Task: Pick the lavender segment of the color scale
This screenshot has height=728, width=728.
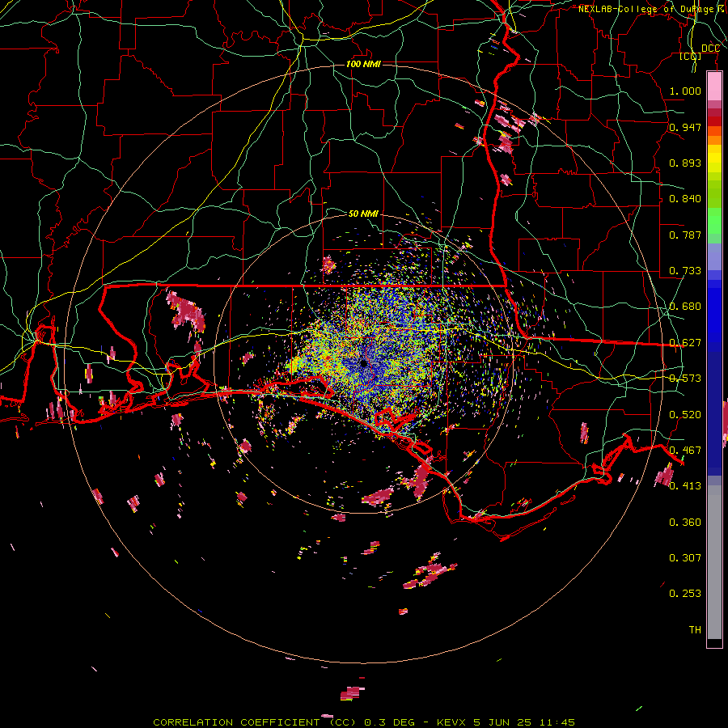Action: (714, 256)
